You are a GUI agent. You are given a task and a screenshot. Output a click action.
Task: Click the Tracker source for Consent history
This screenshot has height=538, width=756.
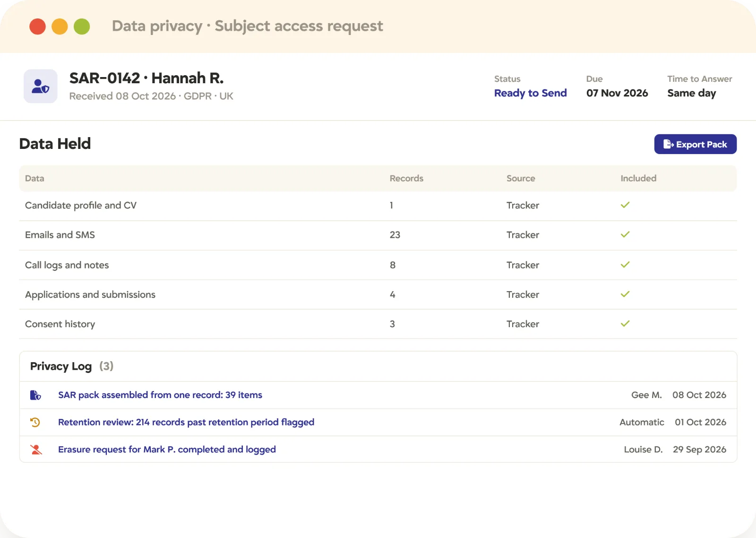[523, 324]
